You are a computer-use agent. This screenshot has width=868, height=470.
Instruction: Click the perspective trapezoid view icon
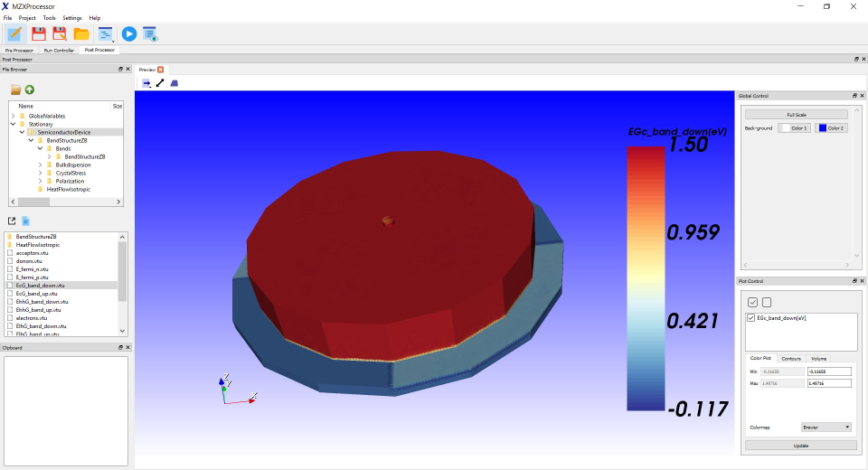click(175, 83)
